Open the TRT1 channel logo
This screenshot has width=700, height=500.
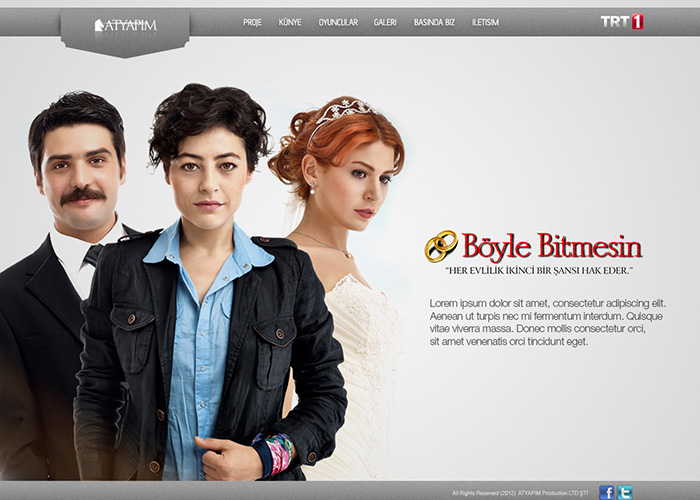[621, 22]
